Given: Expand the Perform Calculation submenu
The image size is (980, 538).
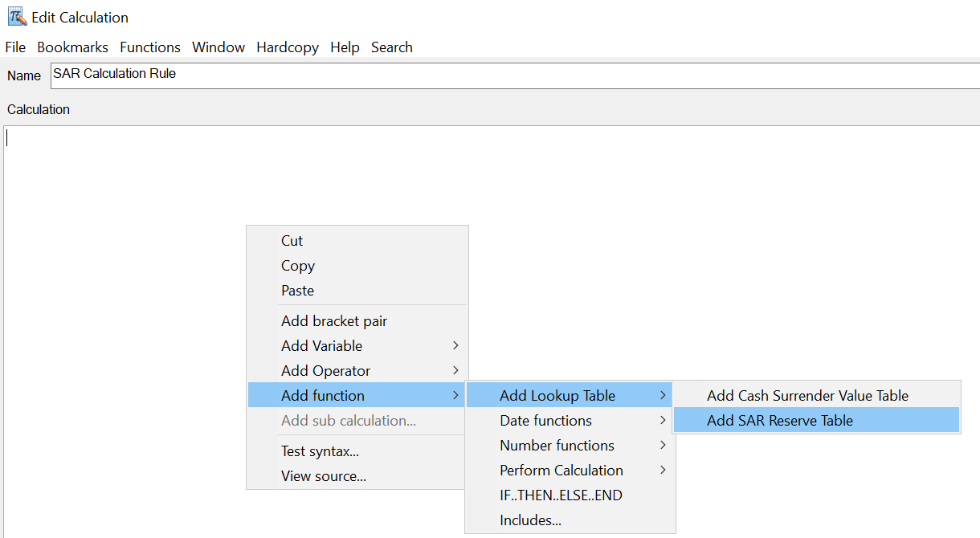Looking at the screenshot, I should 561,471.
